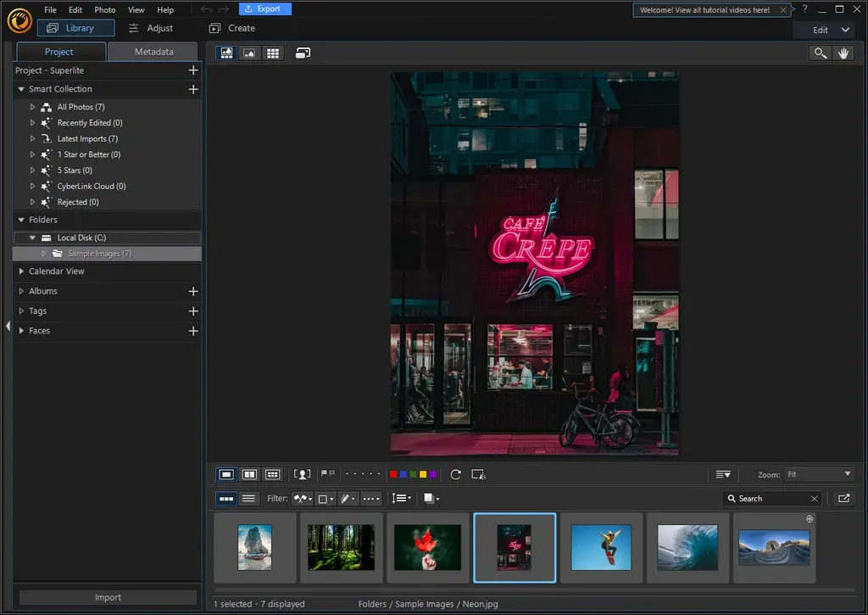
Task: Select the red maple leaf thumbnail
Action: coord(427,547)
